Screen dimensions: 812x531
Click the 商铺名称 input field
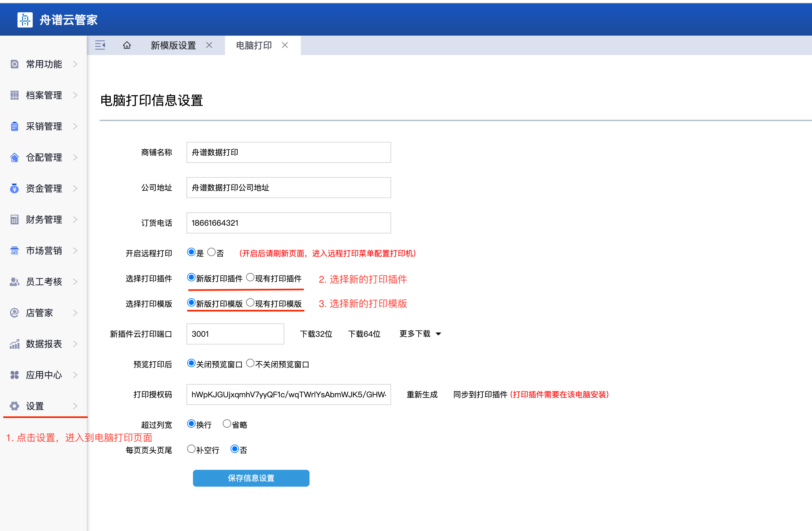(x=288, y=152)
